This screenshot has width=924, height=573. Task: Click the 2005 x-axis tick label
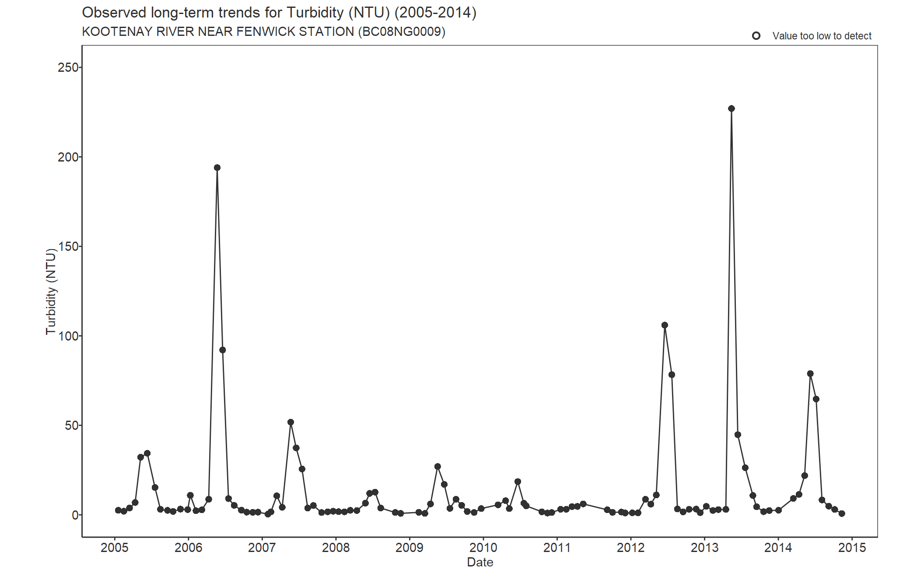(x=115, y=548)
